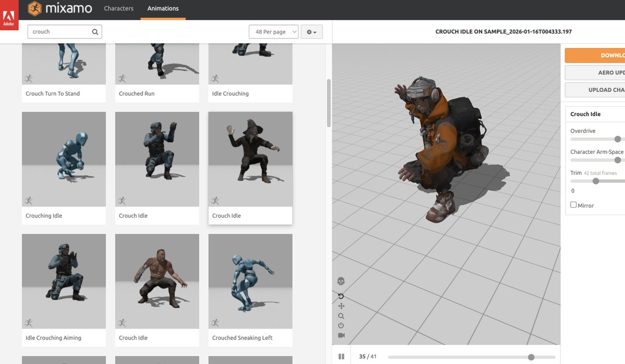The width and height of the screenshot is (625, 364).
Task: Click the Crouched Sneaking Left label
Action: tap(242, 337)
